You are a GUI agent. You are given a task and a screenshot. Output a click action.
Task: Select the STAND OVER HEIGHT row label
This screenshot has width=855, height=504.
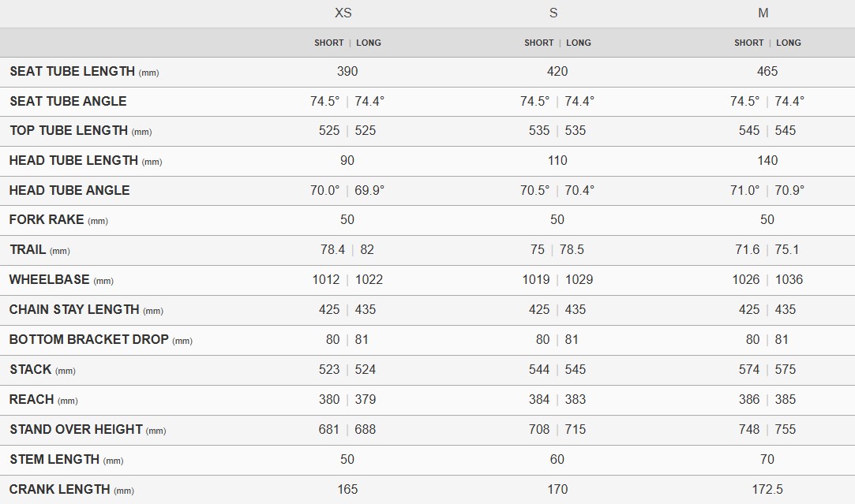click(x=76, y=430)
